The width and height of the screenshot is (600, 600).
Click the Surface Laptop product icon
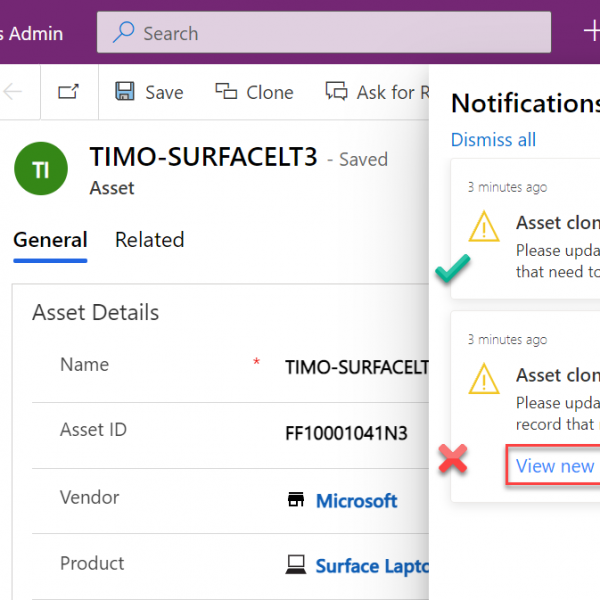[x=296, y=565]
